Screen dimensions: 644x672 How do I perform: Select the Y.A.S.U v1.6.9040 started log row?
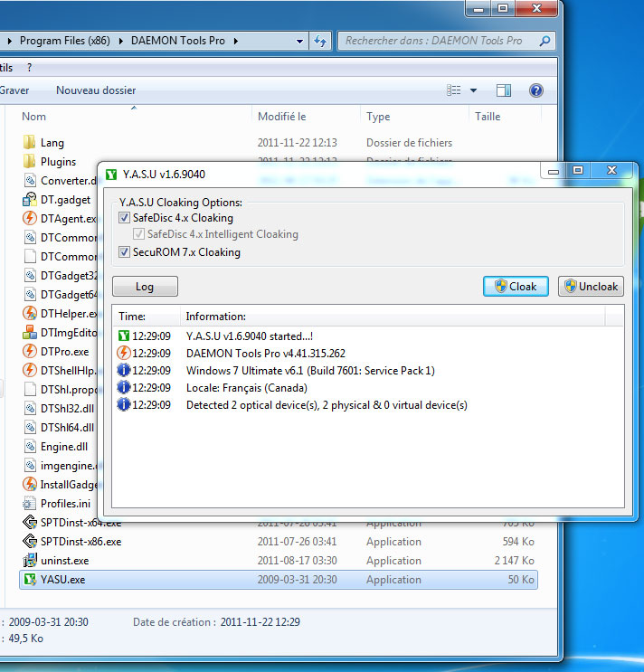tap(368, 336)
